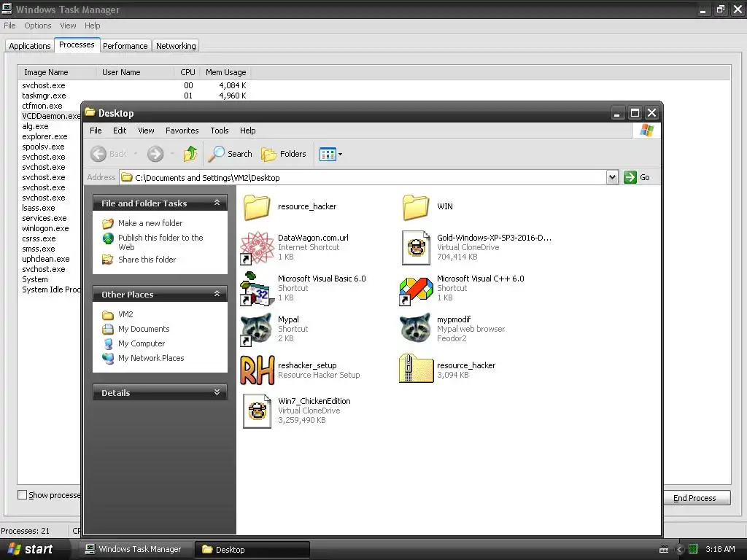Viewport: 747px width, 560px height.
Task: Click the Forward arrow button
Action: [155, 154]
